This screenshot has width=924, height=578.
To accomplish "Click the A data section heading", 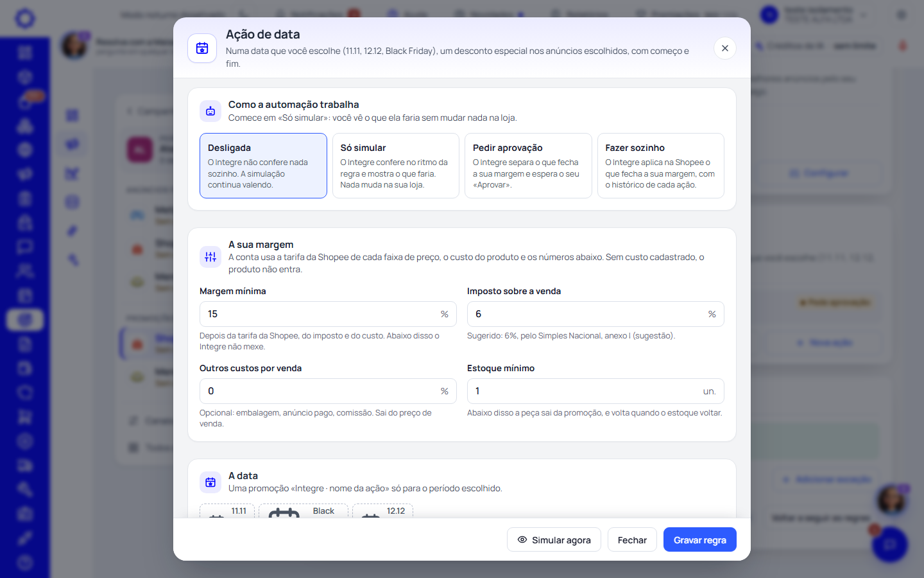I will click(x=243, y=476).
